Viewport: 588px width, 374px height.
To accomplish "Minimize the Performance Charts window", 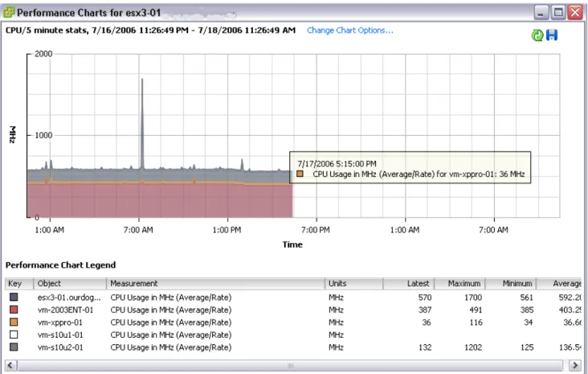I will click(541, 12).
